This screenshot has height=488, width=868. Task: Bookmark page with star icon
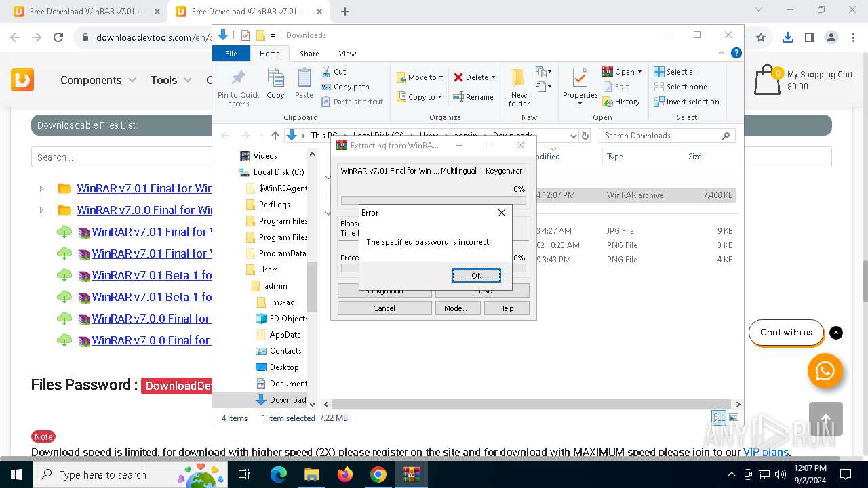[761, 37]
